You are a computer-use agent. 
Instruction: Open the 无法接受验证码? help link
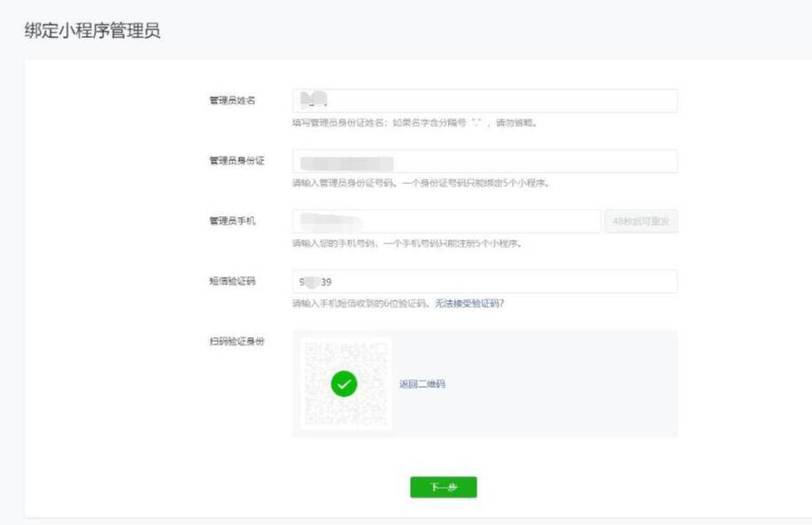coord(469,304)
